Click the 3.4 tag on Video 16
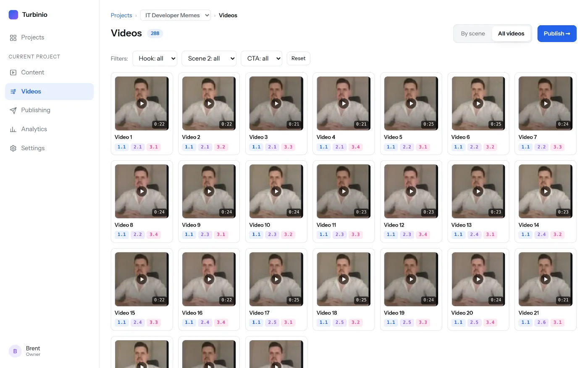The height and width of the screenshot is (368, 588). 221,323
